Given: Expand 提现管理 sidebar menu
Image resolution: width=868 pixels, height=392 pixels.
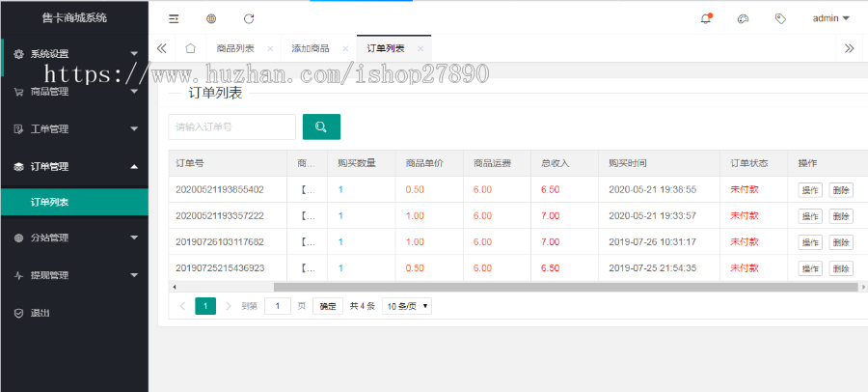Looking at the screenshot, I should [74, 275].
